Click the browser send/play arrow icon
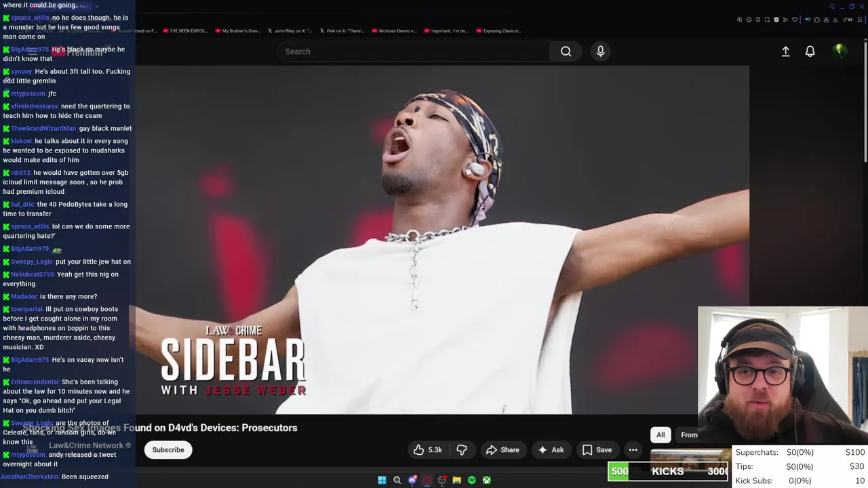Image resolution: width=868 pixels, height=488 pixels. (785, 20)
